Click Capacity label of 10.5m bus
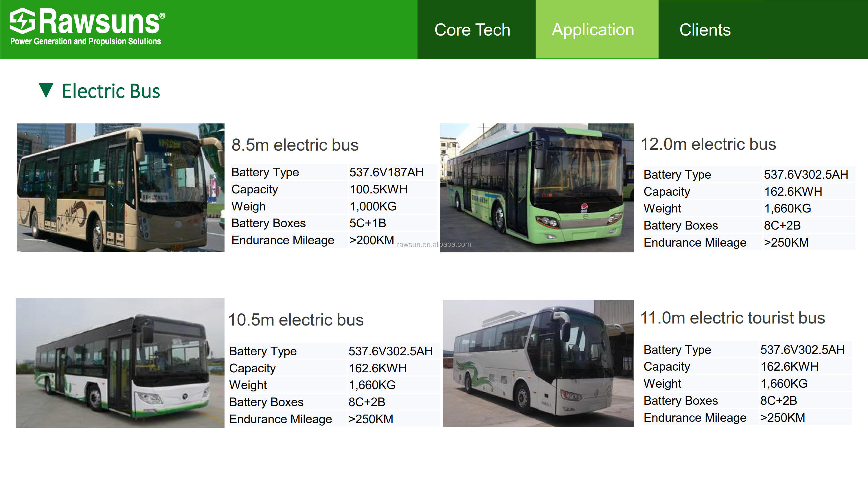Screen dimensions: 868x488 [252, 368]
